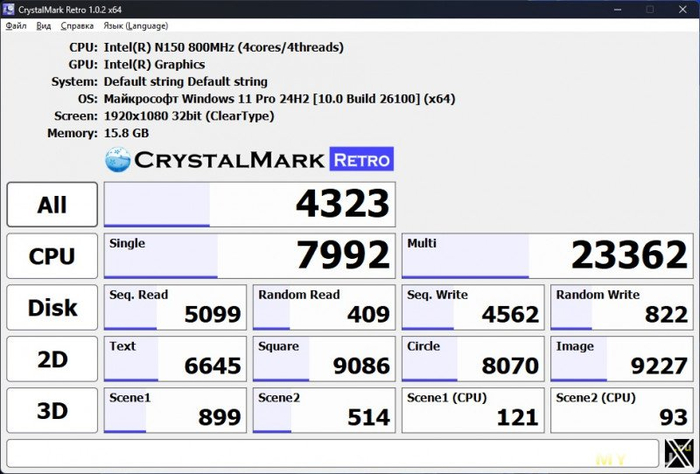
Task: Start the 3D benchmark button
Action: pos(52,410)
